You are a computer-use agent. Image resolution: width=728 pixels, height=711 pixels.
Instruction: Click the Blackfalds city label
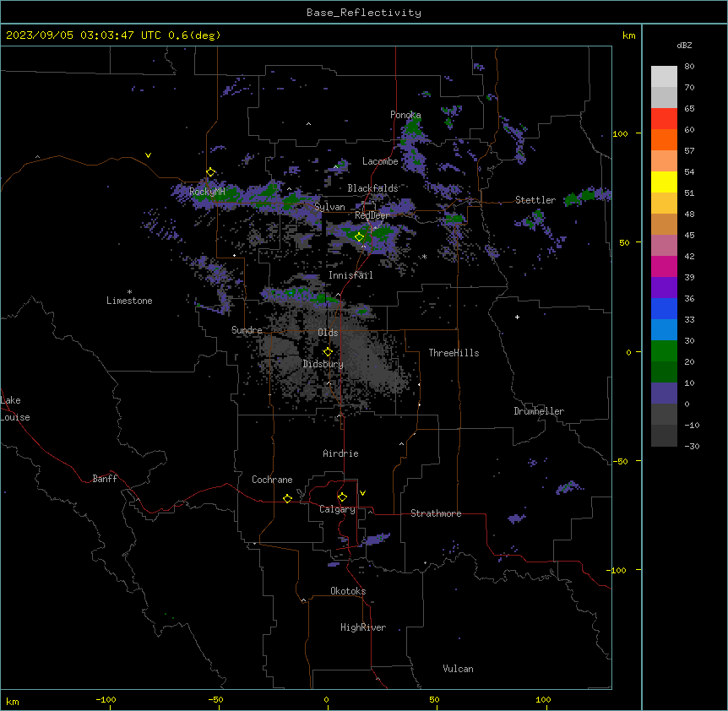372,188
